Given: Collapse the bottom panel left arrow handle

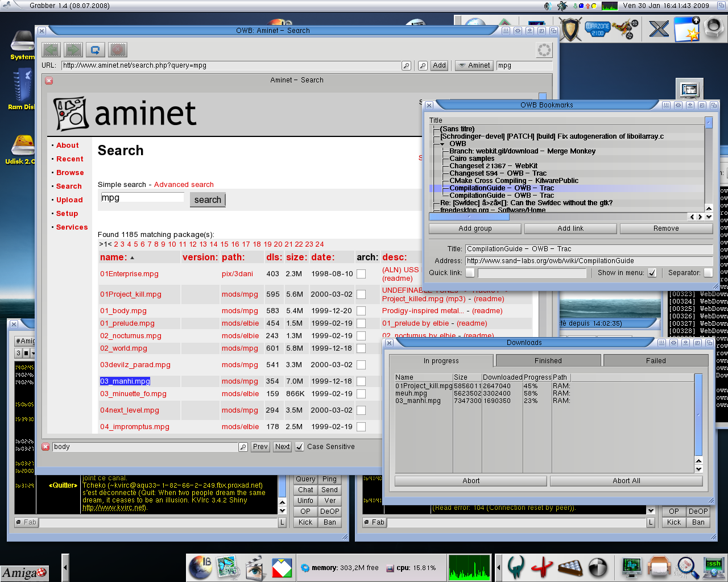Looking at the screenshot, I should pyautogui.click(x=65, y=567).
